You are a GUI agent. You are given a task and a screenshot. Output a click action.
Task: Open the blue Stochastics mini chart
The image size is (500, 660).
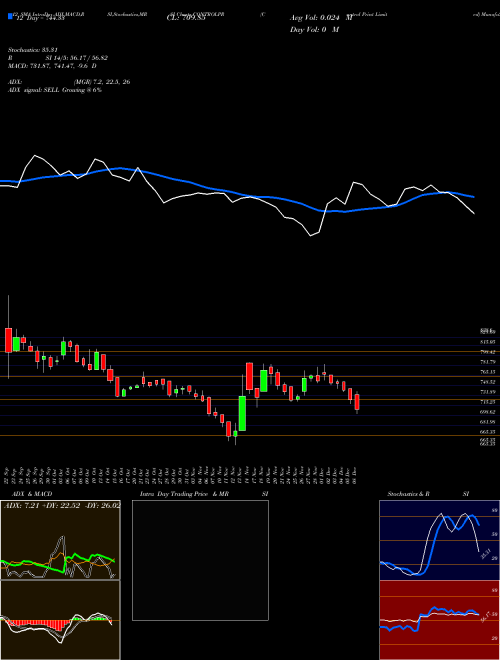[439, 540]
